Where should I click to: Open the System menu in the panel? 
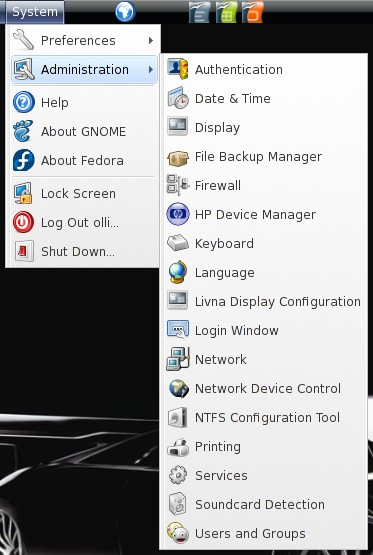point(35,12)
